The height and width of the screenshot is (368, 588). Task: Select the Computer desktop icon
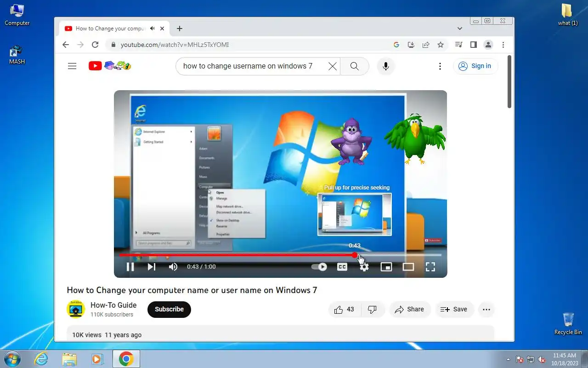[17, 14]
